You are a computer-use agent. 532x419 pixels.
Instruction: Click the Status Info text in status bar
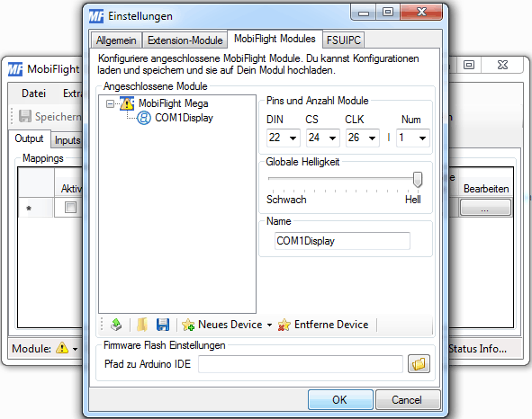click(x=477, y=349)
